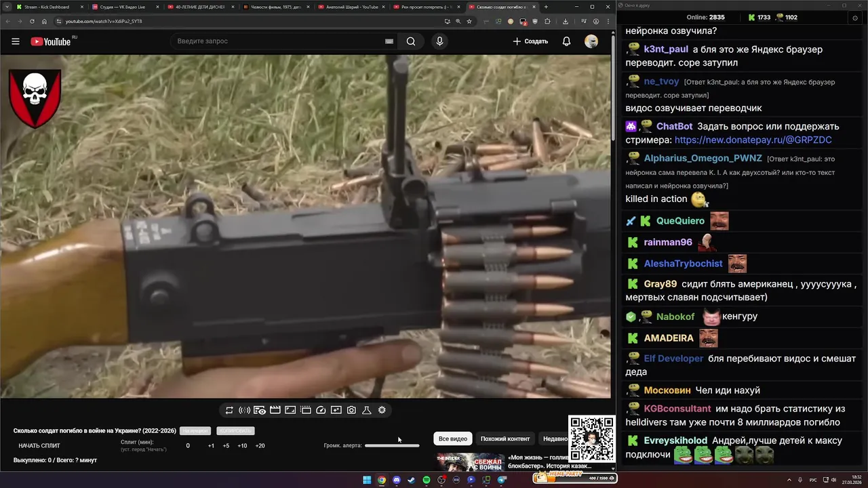Click НАЧАТЬ СПЛИТ button

pos(39,446)
